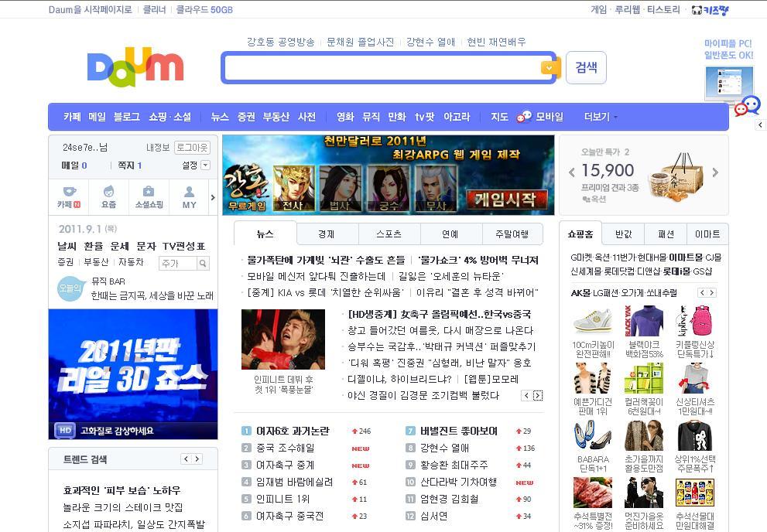Screen dimensions: 767x532
Task: Switch to the 연예 news tab
Action: pyautogui.click(x=450, y=234)
